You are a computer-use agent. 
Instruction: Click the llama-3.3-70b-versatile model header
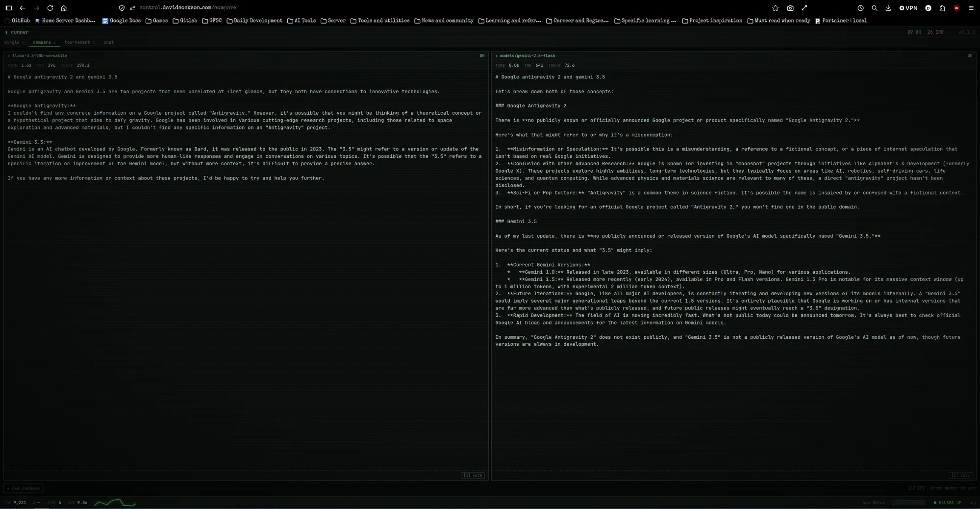[x=40, y=56]
